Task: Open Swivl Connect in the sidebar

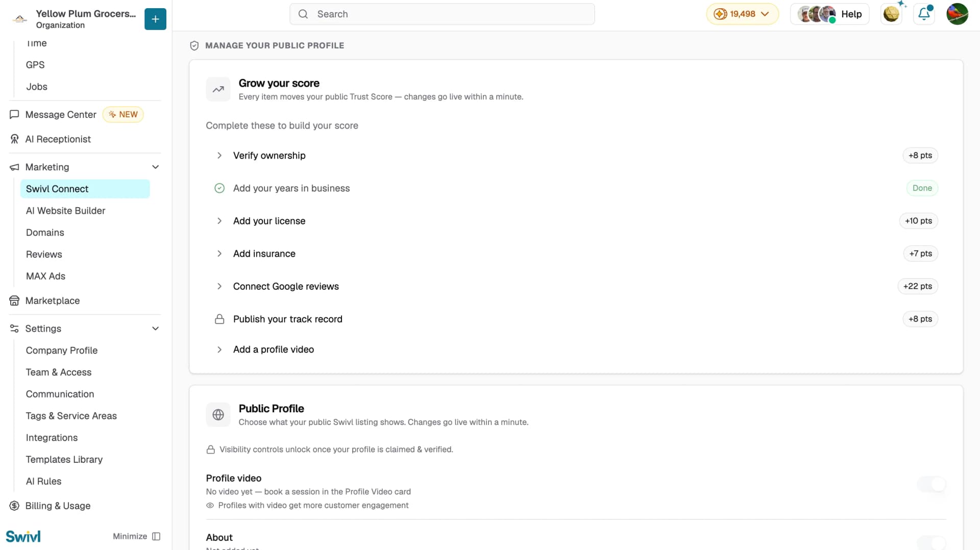Action: [85, 189]
